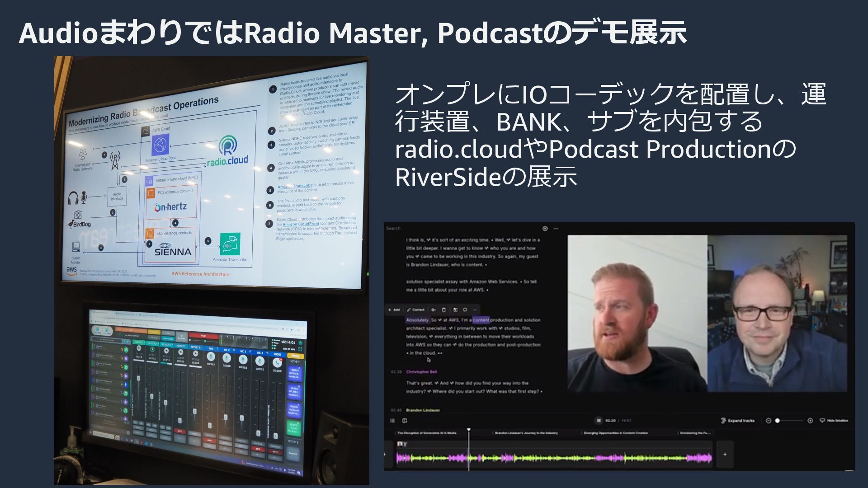
Task: Select the "Envisioning the Fu..." chapter marker
Action: [x=696, y=433]
